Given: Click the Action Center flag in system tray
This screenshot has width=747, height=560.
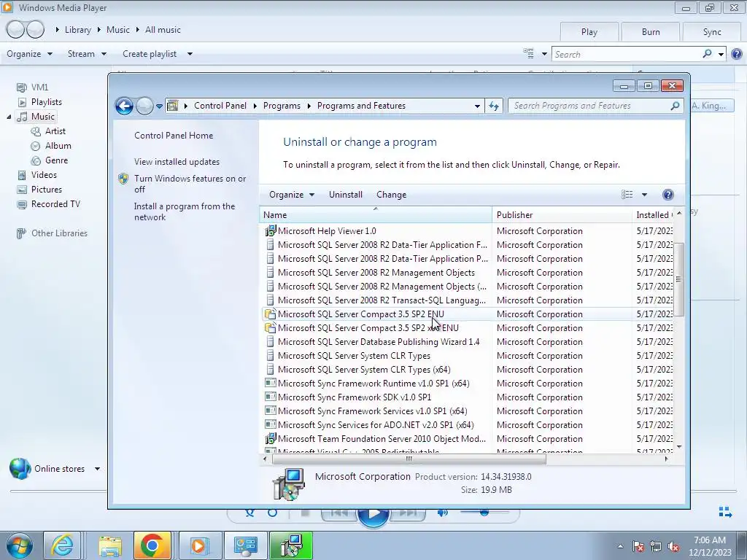Looking at the screenshot, I should (x=638, y=546).
